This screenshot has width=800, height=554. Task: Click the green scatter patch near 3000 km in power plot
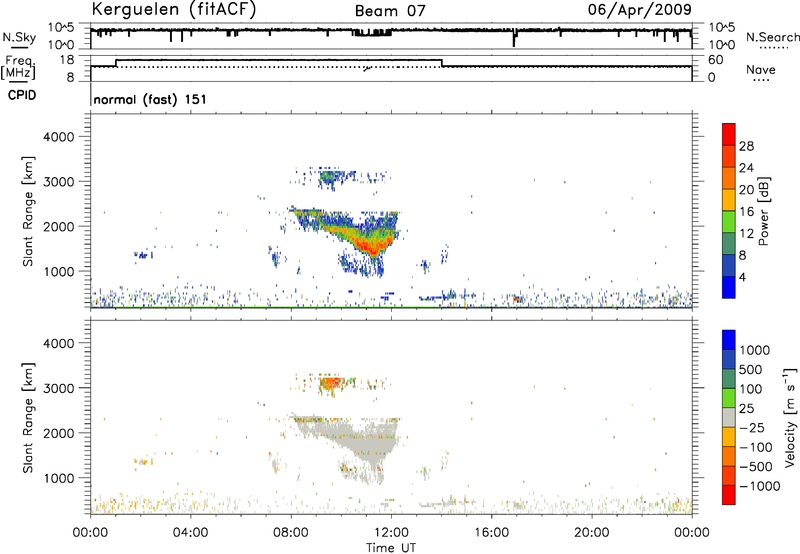(x=328, y=178)
